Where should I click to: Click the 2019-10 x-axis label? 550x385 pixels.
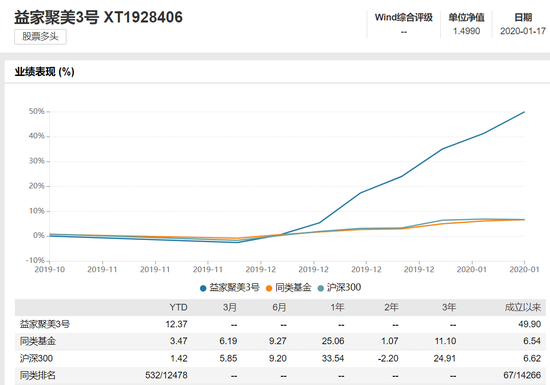point(49,270)
